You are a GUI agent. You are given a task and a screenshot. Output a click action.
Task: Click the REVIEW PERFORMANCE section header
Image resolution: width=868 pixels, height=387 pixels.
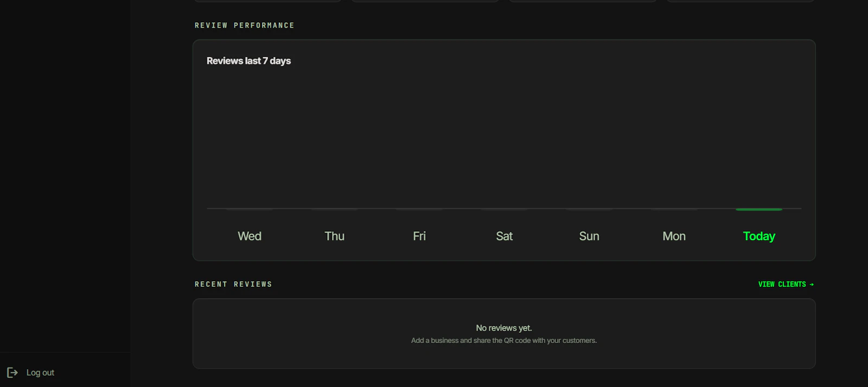pyautogui.click(x=245, y=25)
